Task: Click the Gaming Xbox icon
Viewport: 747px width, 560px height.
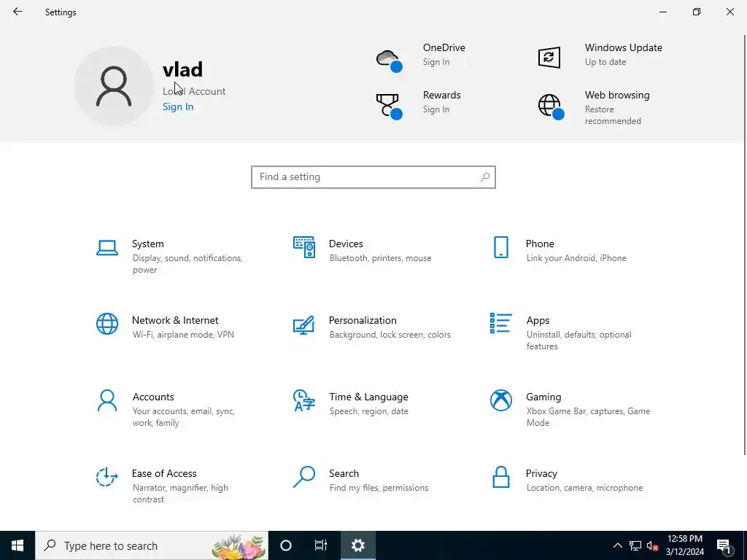Action: [500, 400]
